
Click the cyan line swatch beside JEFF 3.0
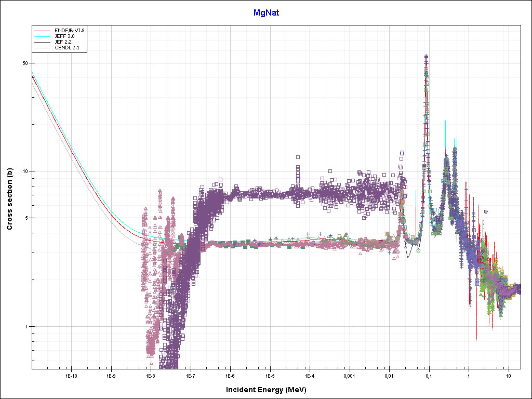pyautogui.click(x=43, y=36)
